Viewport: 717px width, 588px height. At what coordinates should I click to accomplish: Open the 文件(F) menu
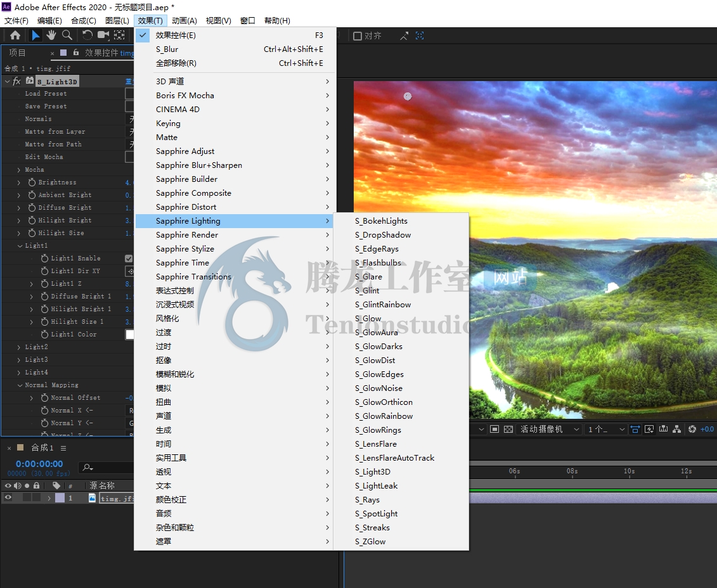coord(16,20)
